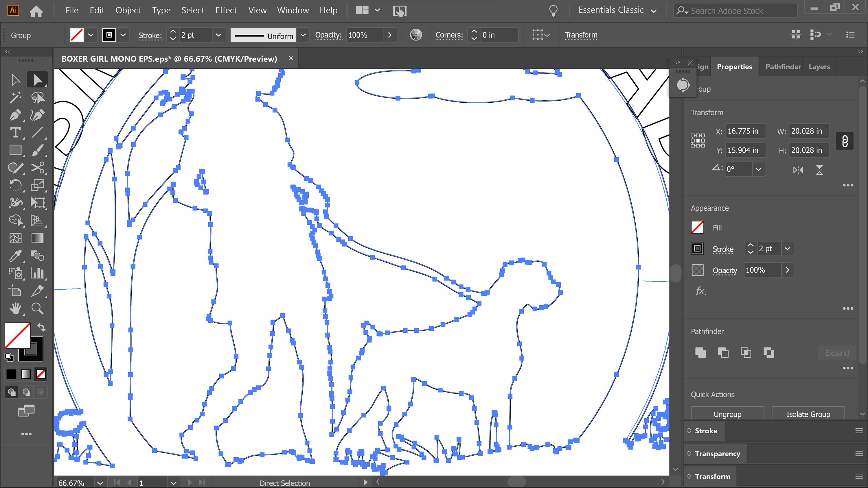The height and width of the screenshot is (488, 868).
Task: Activate the Zoom tool
Action: [37, 309]
